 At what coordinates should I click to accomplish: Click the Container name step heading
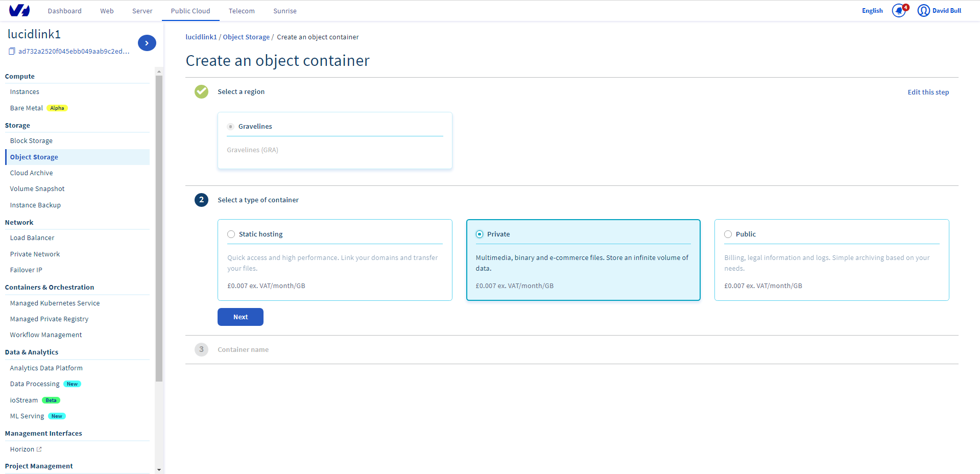click(x=243, y=350)
